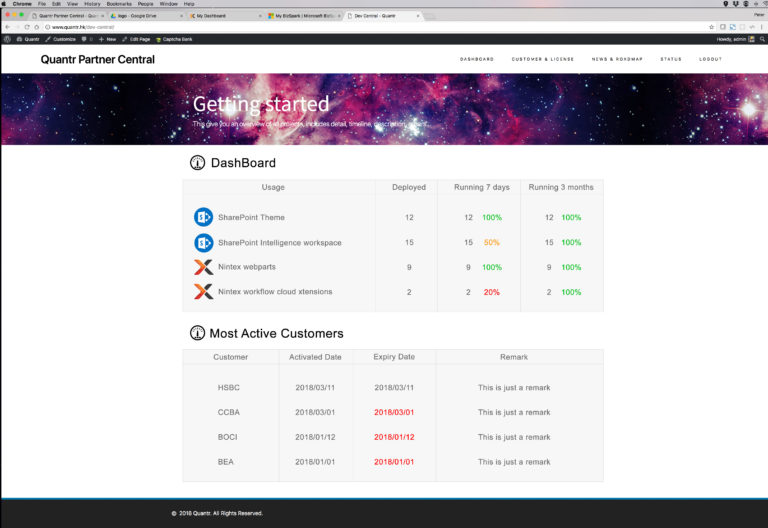Image resolution: width=768 pixels, height=528 pixels.
Task: Open the Status navigation link
Action: [671, 59]
